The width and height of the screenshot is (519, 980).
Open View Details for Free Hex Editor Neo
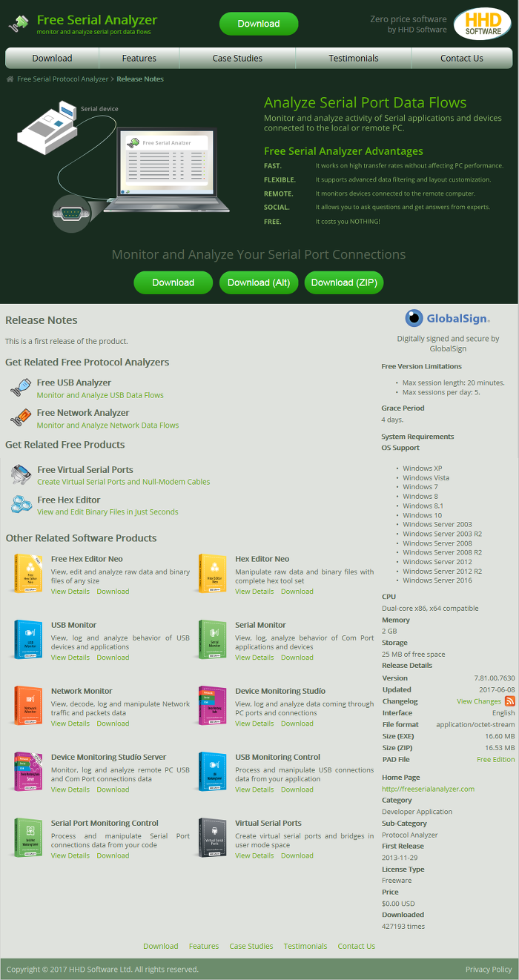pos(70,592)
